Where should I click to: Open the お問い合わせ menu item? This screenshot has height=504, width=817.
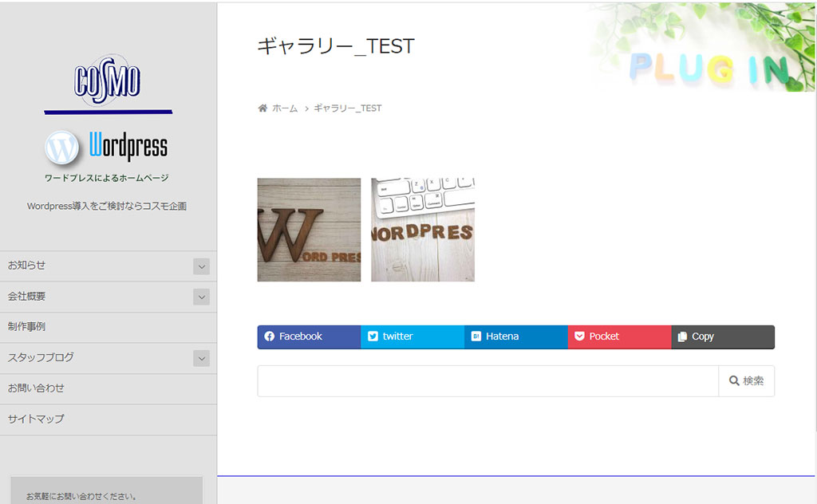pos(36,388)
